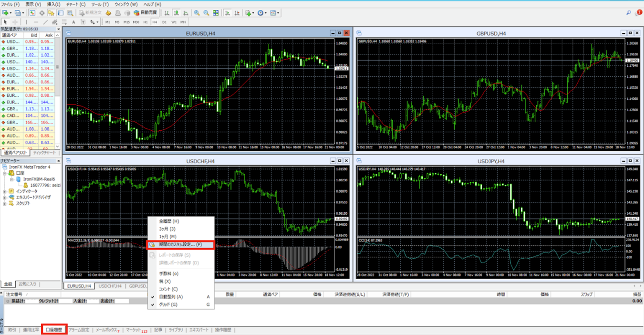Switch timeframe to M5

(117, 22)
